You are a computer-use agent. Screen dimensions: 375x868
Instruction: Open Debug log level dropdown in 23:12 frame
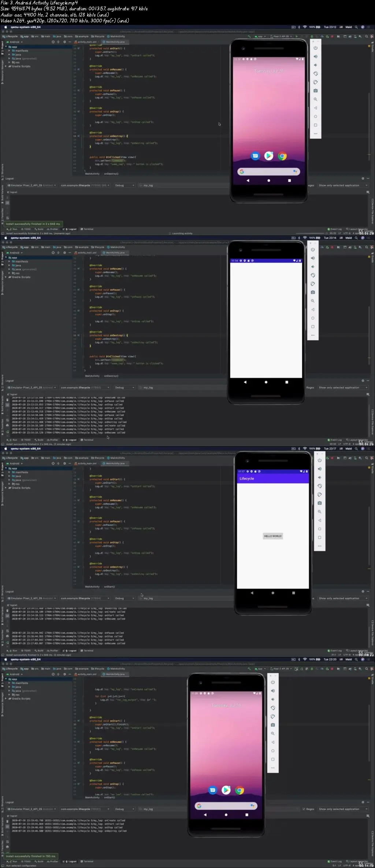(125, 185)
